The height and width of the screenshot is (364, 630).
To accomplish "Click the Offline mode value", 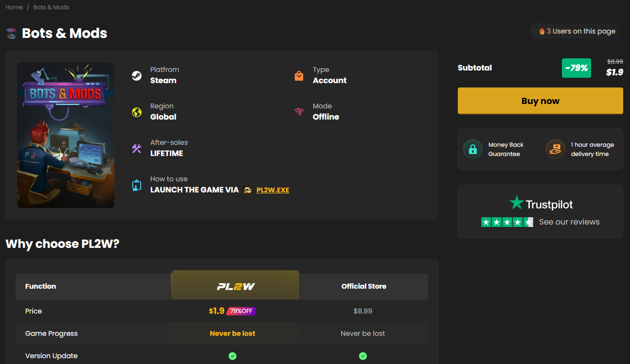I will (326, 117).
